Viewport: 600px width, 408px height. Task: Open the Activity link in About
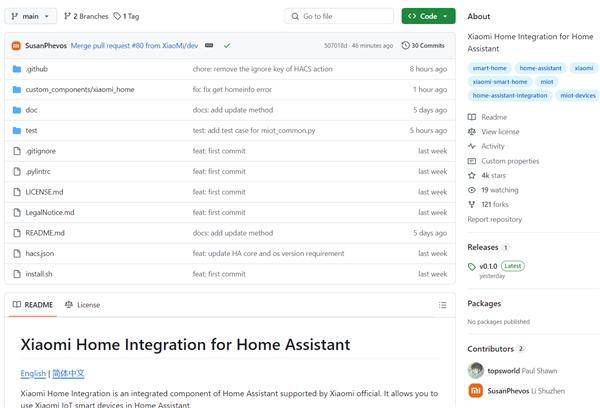click(493, 146)
